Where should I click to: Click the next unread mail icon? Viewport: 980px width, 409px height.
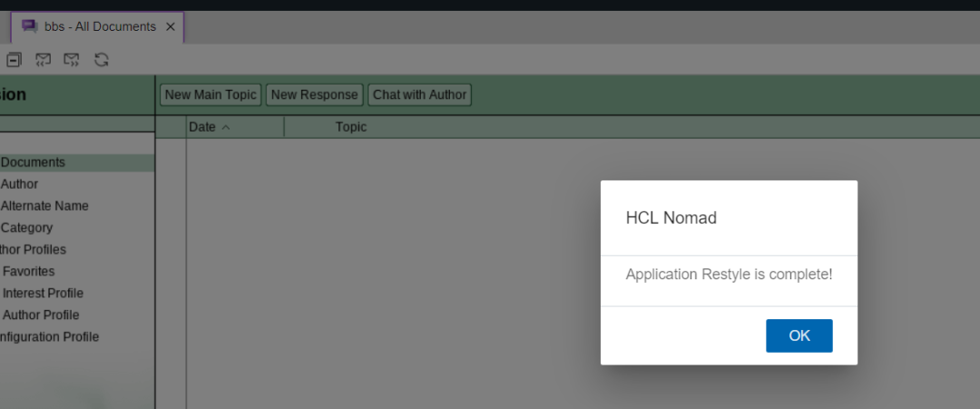pos(72,60)
